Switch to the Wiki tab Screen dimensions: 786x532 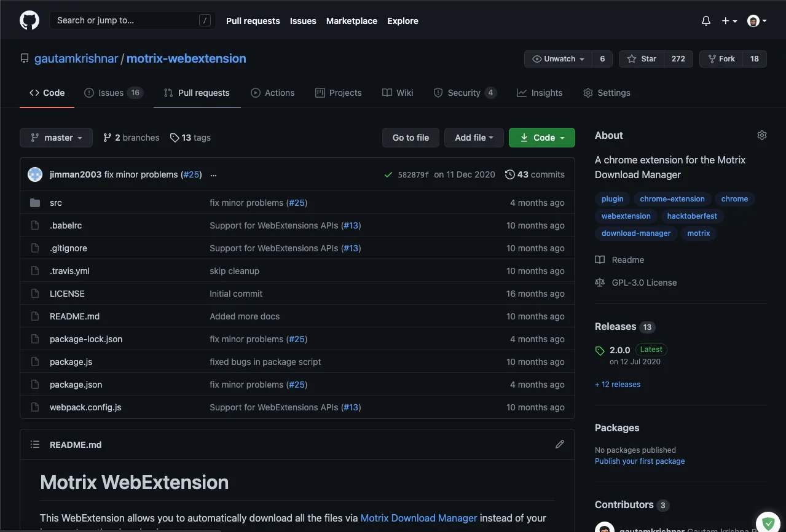coord(398,93)
